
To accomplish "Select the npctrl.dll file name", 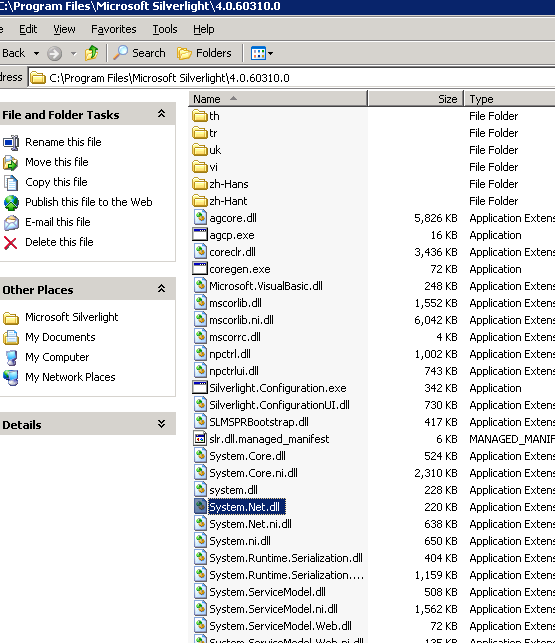I will tap(230, 354).
